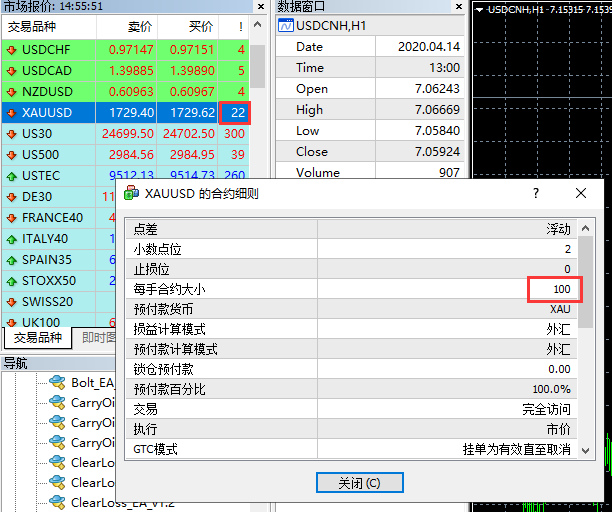The image size is (612, 512).
Task: Click the STOXX50 up-arrow icon
Action: (x=12, y=281)
